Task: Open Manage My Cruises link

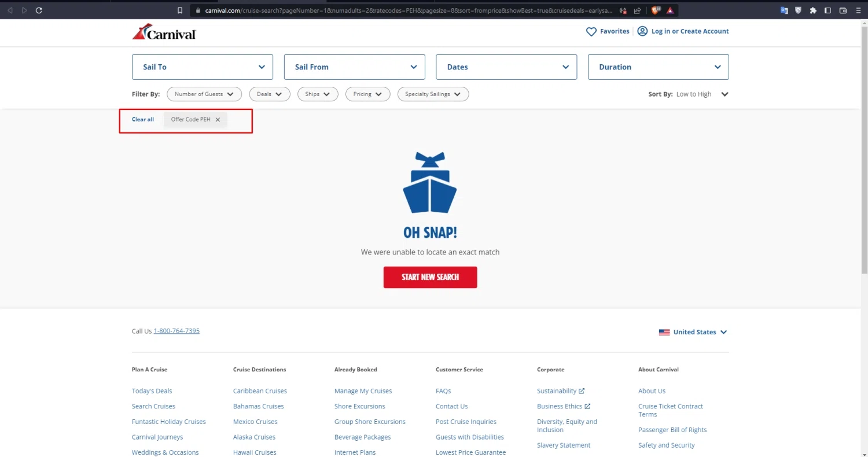Action: (x=363, y=391)
